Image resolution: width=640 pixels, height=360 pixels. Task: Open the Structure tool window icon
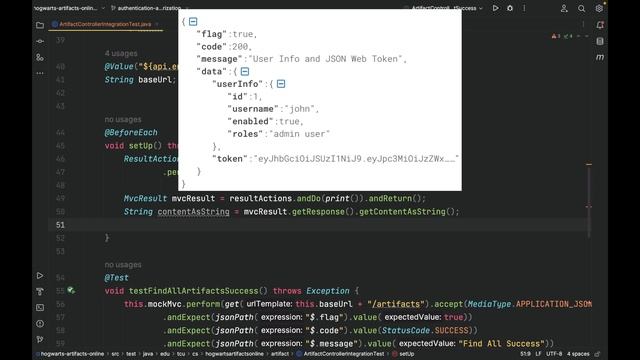click(x=40, y=57)
